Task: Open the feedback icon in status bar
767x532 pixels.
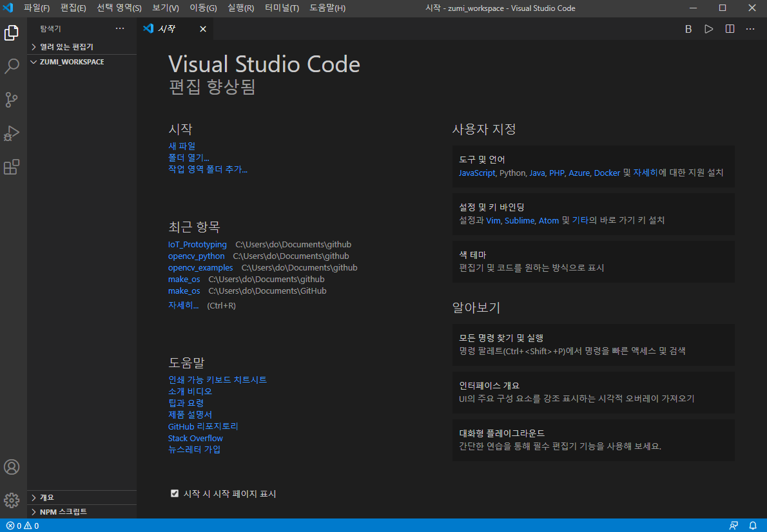Action: pyautogui.click(x=733, y=526)
